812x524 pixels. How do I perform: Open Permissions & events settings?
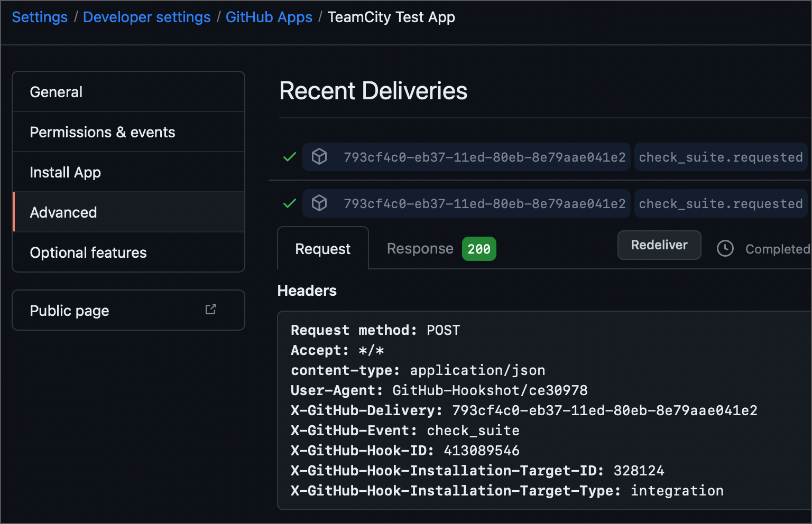[103, 132]
